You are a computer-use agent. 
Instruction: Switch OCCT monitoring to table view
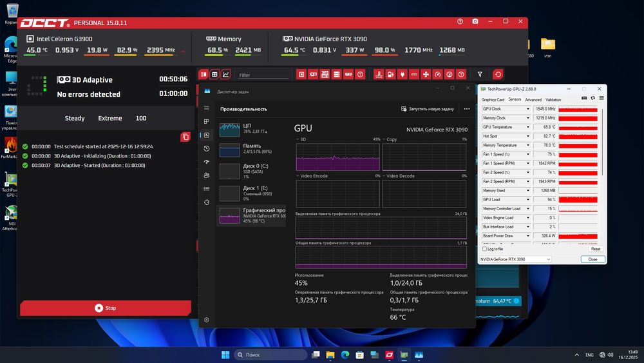click(x=214, y=74)
